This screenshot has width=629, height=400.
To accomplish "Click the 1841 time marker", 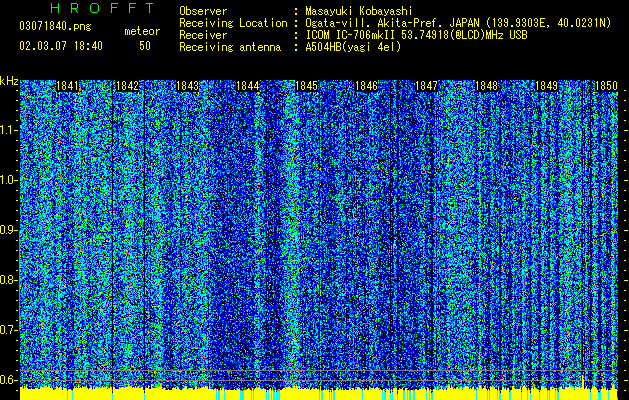I will coord(67,86).
